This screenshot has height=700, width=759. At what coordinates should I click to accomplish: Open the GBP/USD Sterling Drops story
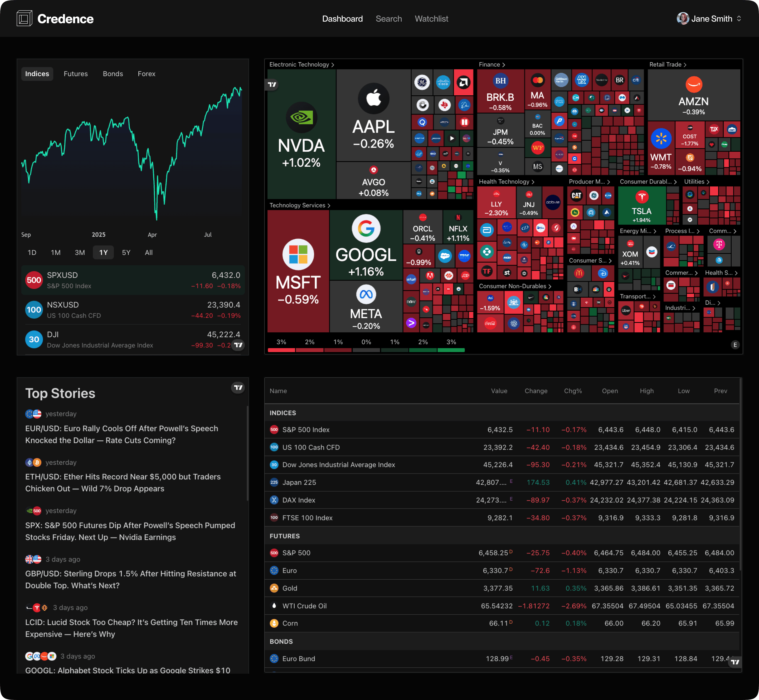pos(130,580)
